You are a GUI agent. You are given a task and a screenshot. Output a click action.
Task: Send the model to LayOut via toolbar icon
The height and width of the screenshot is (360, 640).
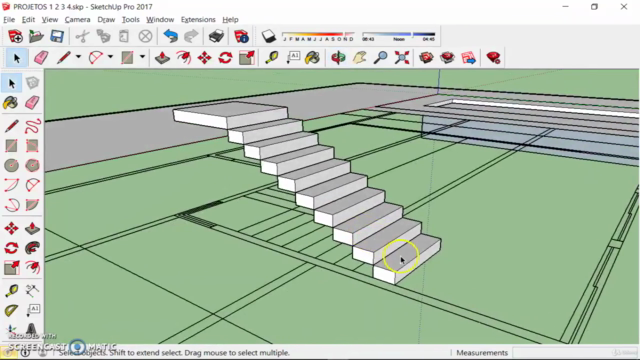click(x=469, y=58)
